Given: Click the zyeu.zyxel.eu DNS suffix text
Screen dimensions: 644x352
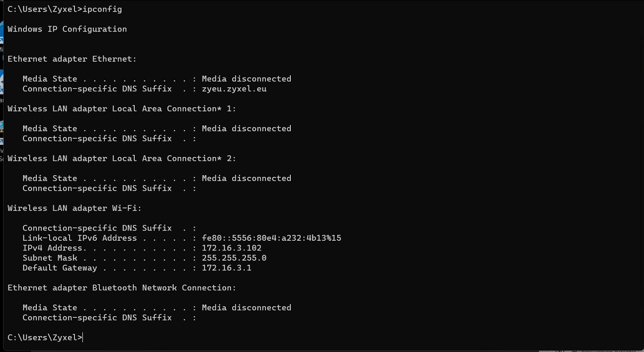Looking at the screenshot, I should tap(234, 89).
